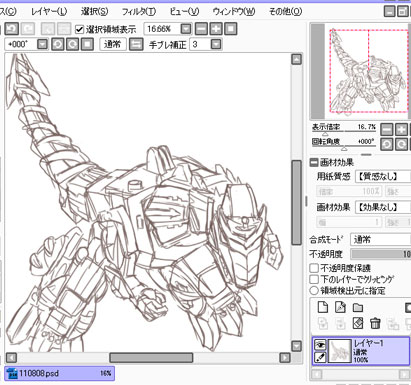
Task: Open フィルタ(T) menu
Action: tap(139, 12)
